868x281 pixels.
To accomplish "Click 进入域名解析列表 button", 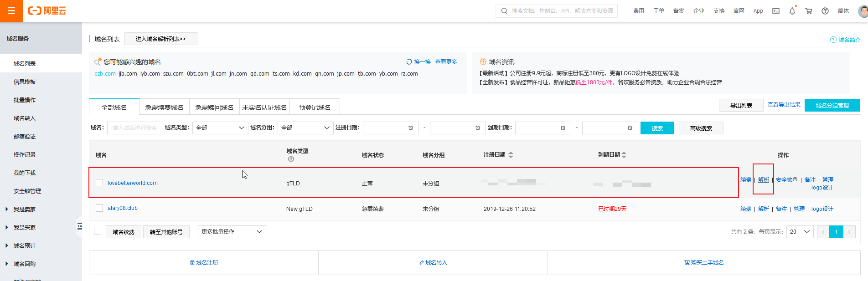I will [x=161, y=39].
